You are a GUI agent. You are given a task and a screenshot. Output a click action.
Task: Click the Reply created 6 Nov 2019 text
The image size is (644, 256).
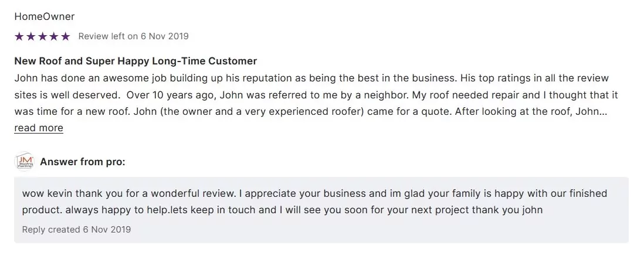pyautogui.click(x=76, y=229)
